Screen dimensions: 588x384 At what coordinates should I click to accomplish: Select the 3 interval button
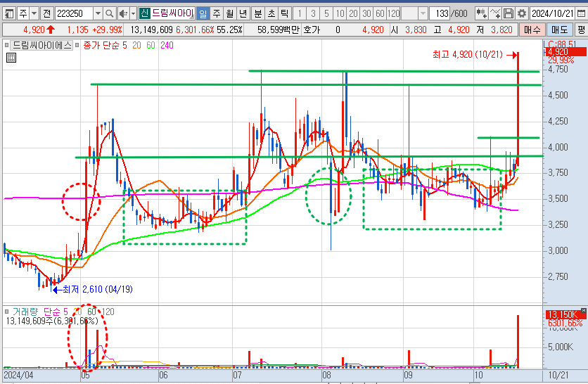point(313,14)
